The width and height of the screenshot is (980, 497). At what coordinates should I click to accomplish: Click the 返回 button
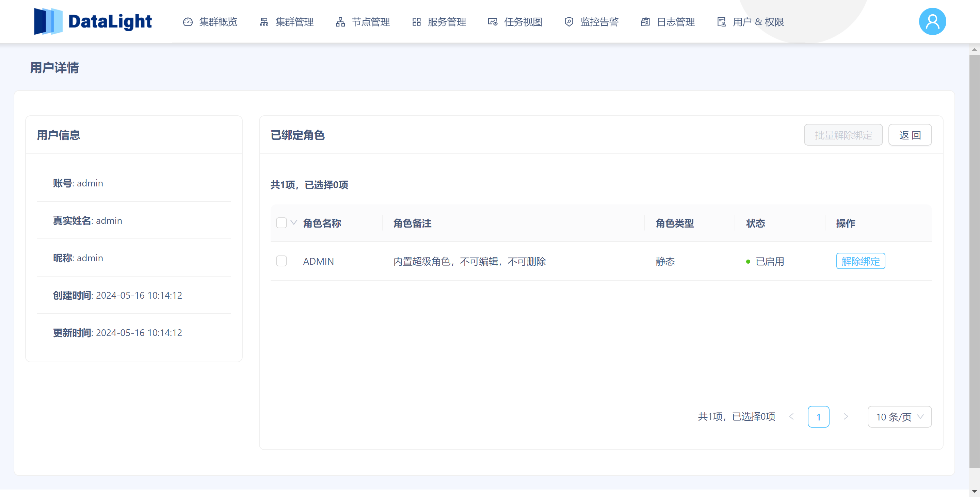point(910,135)
